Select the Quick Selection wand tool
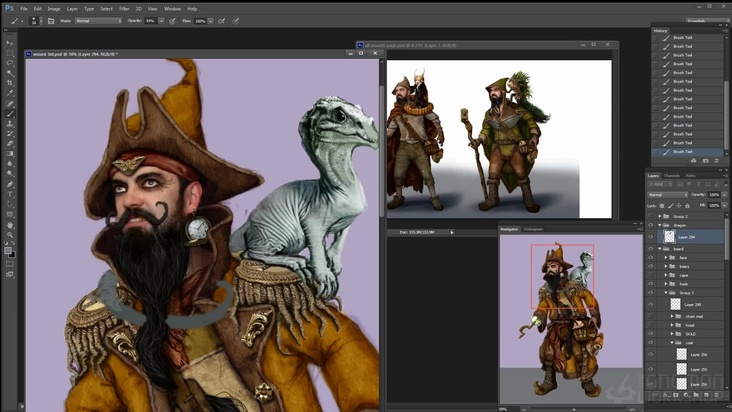 10,73
